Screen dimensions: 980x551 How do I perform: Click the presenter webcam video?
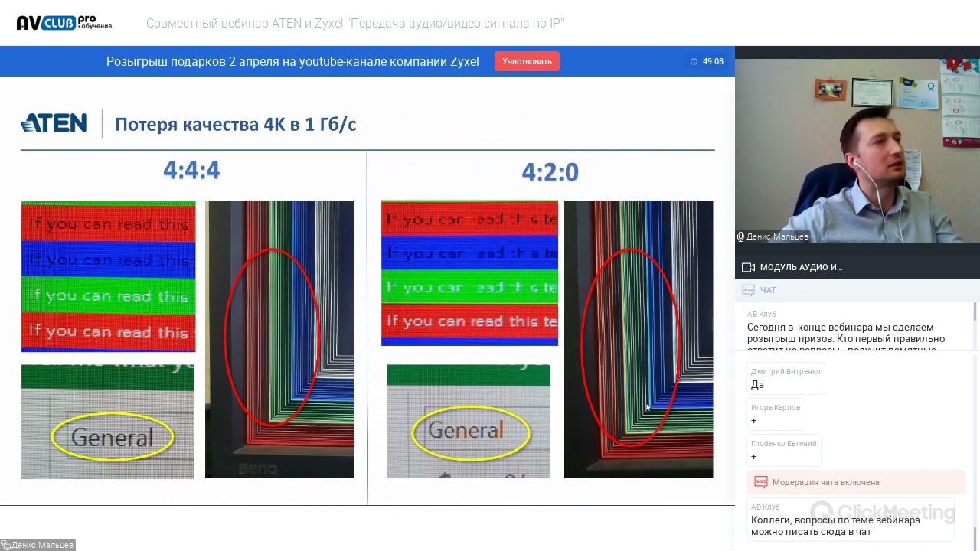(857, 150)
